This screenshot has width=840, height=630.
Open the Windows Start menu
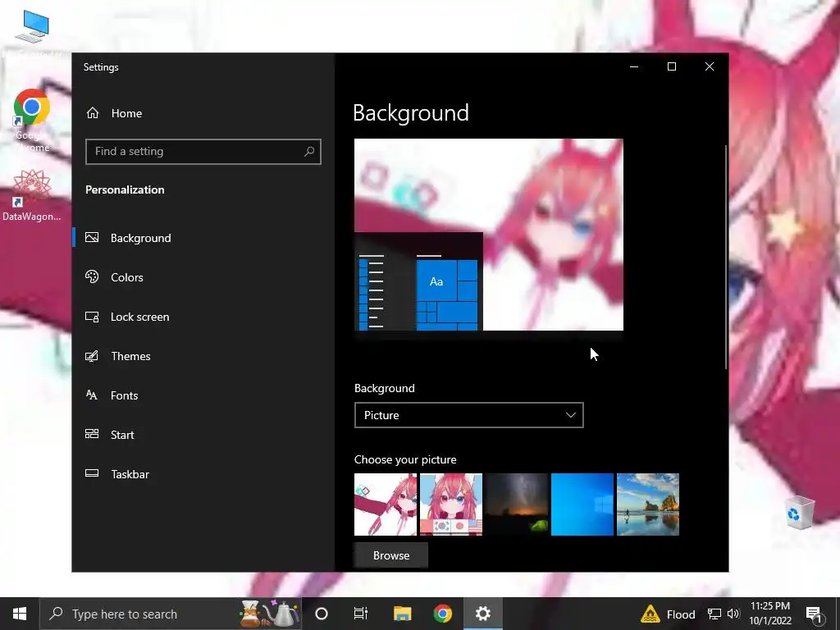pos(20,614)
